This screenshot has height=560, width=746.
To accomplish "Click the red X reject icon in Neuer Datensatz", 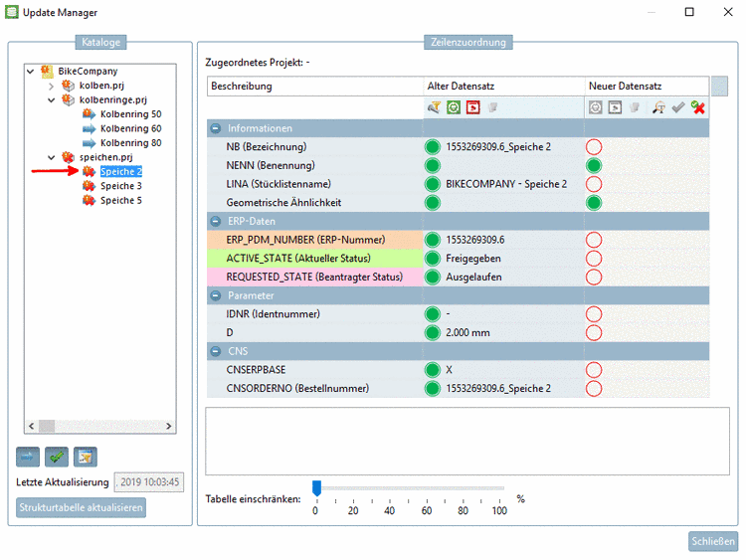I will click(x=698, y=107).
